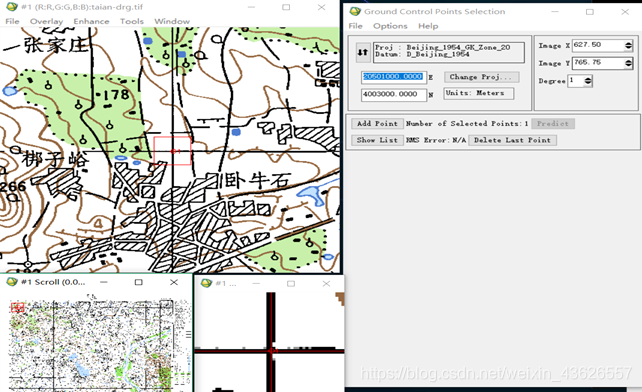Click the Northing coordinate input field
This screenshot has height=392, width=642.
(393, 94)
